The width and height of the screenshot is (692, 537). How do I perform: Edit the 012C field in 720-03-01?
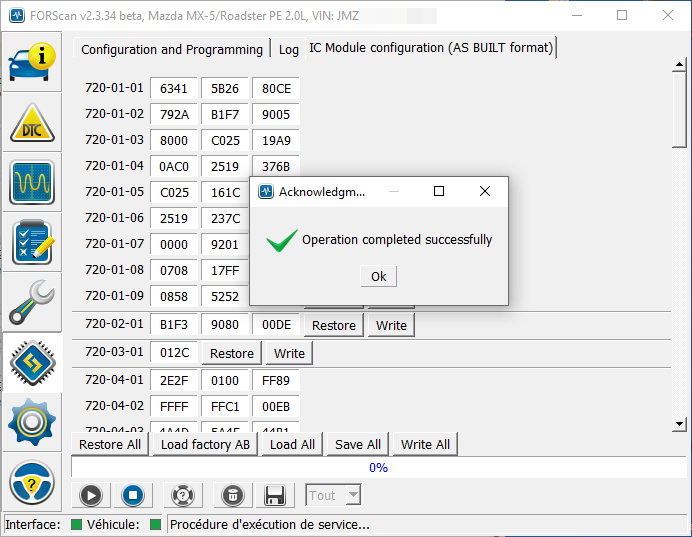point(174,353)
